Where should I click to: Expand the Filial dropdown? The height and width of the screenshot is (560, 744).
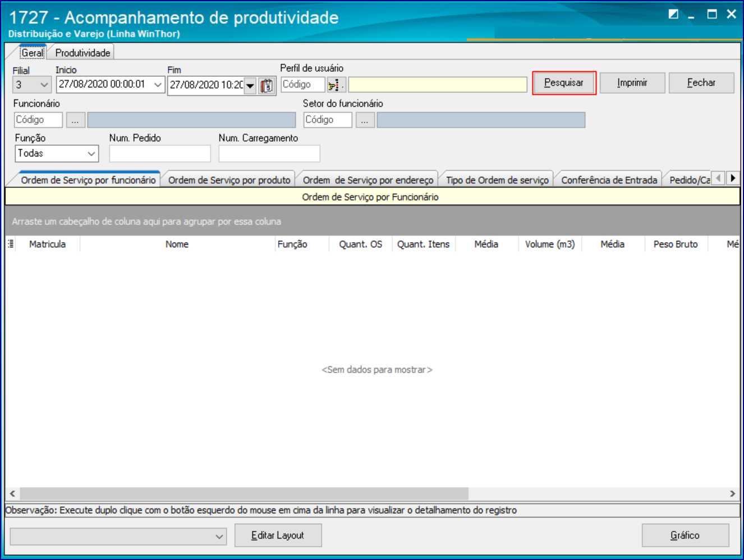pyautogui.click(x=44, y=85)
